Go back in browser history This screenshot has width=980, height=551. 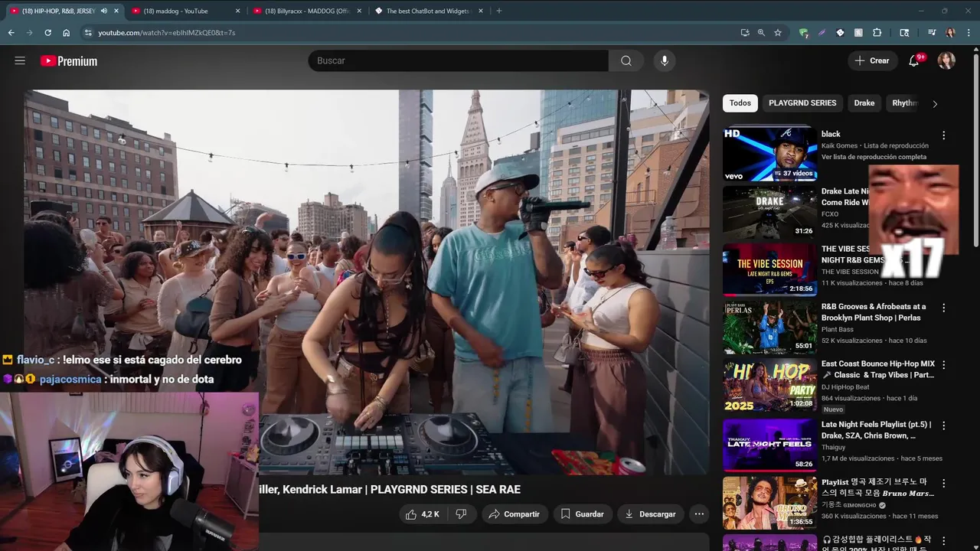pyautogui.click(x=11, y=33)
